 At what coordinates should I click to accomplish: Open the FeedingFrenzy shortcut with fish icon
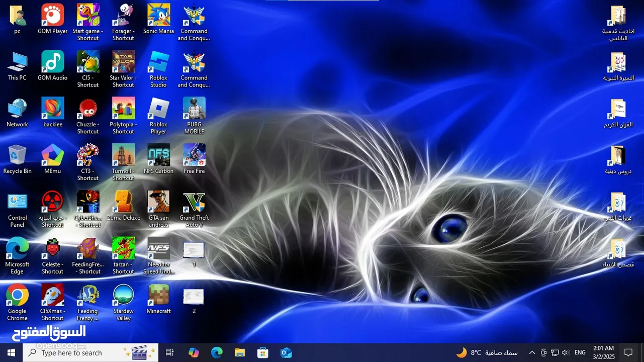click(x=87, y=256)
